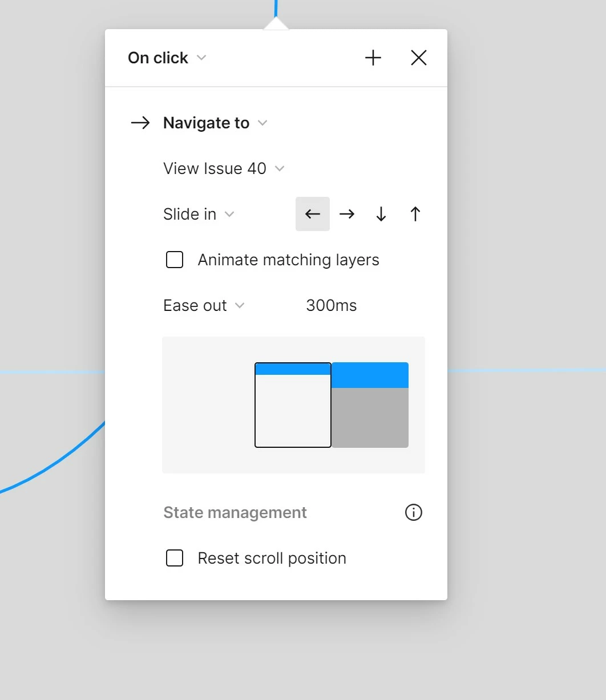
Task: Click the animation preview thumbnail
Action: [293, 405]
